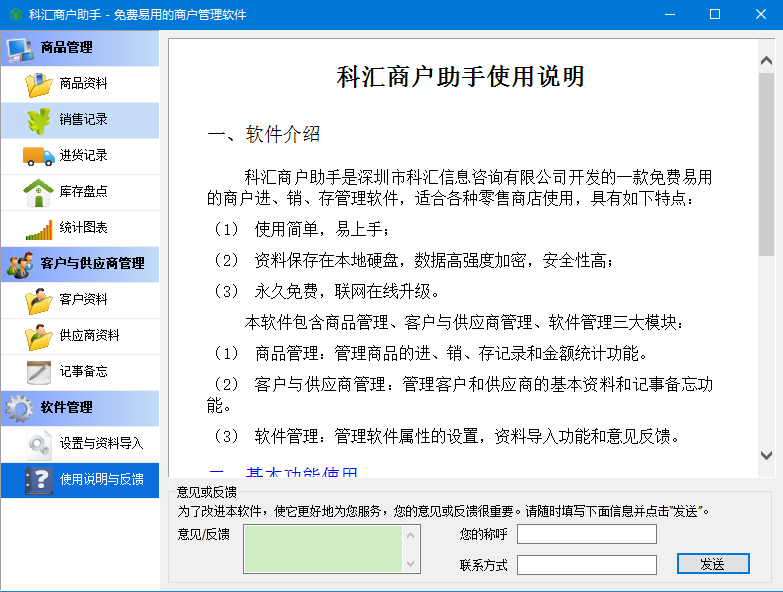Click the 使用说明与反馈 question mark icon
The width and height of the screenshot is (783, 592).
coord(39,480)
